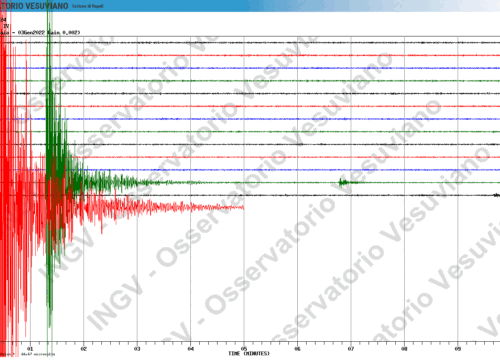Select the 08 minute axis tick label
Viewport: 500px width, 360px height.
click(x=404, y=349)
